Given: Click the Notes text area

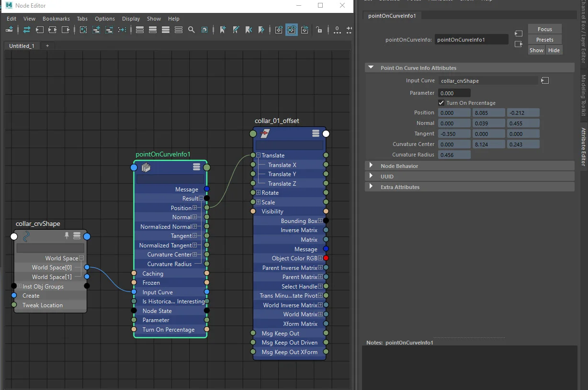Looking at the screenshot, I should (469, 368).
